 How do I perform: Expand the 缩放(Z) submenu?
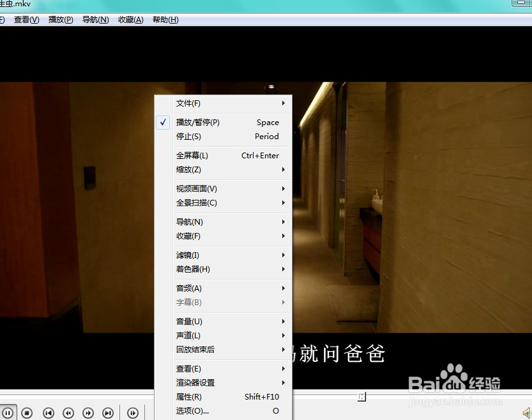(x=224, y=170)
